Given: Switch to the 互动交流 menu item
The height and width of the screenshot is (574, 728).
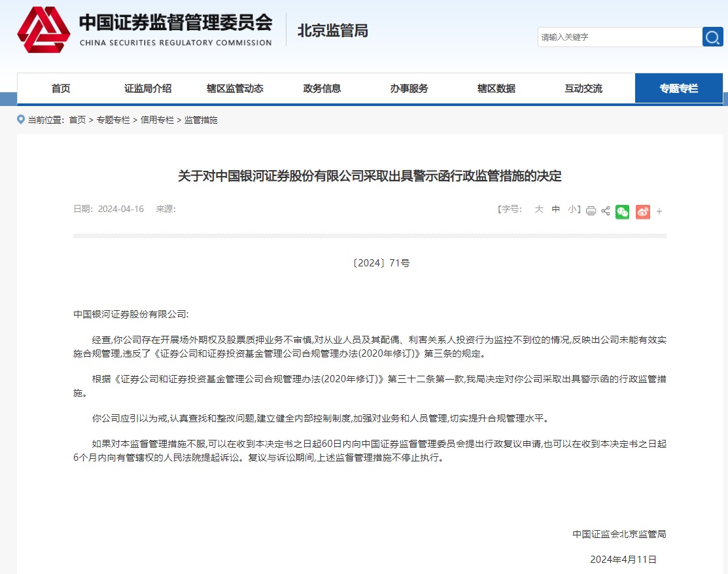Looking at the screenshot, I should pos(583,88).
